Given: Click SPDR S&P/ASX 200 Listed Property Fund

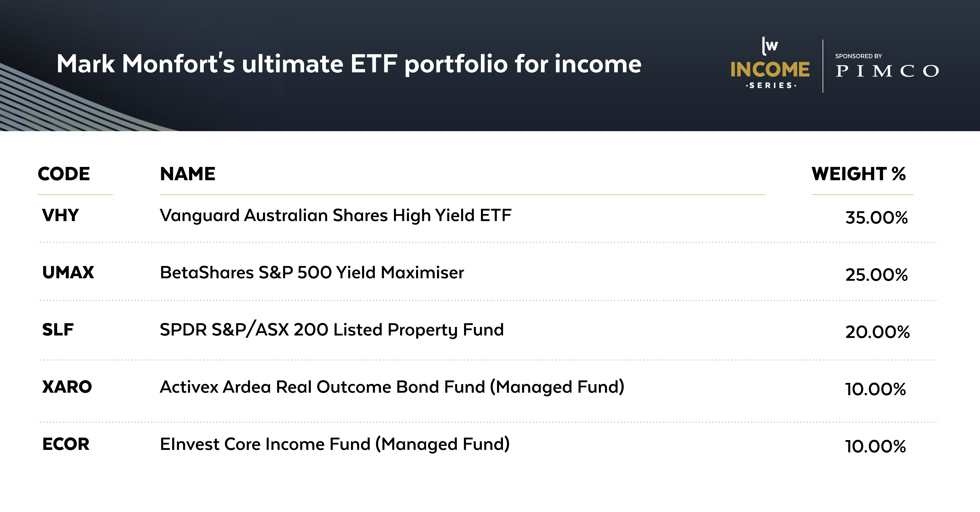Looking at the screenshot, I should tap(331, 330).
